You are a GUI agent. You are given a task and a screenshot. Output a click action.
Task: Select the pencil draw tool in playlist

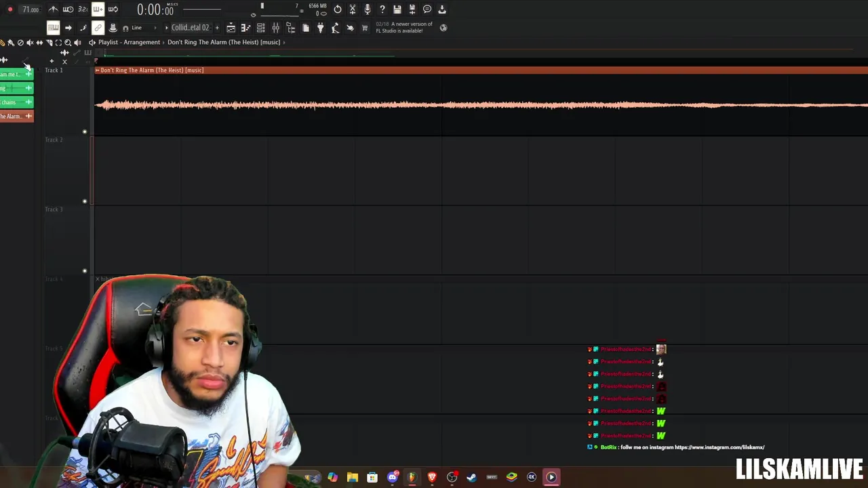[x=3, y=43]
